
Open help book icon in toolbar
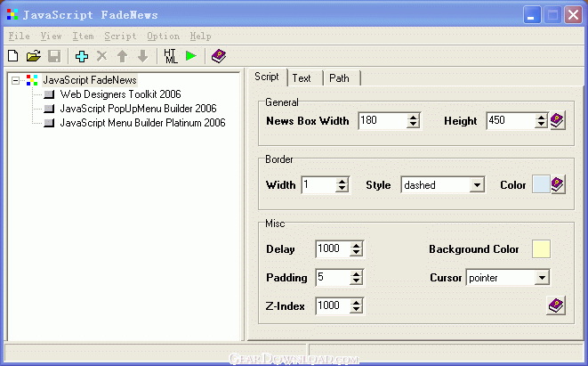[x=219, y=56]
